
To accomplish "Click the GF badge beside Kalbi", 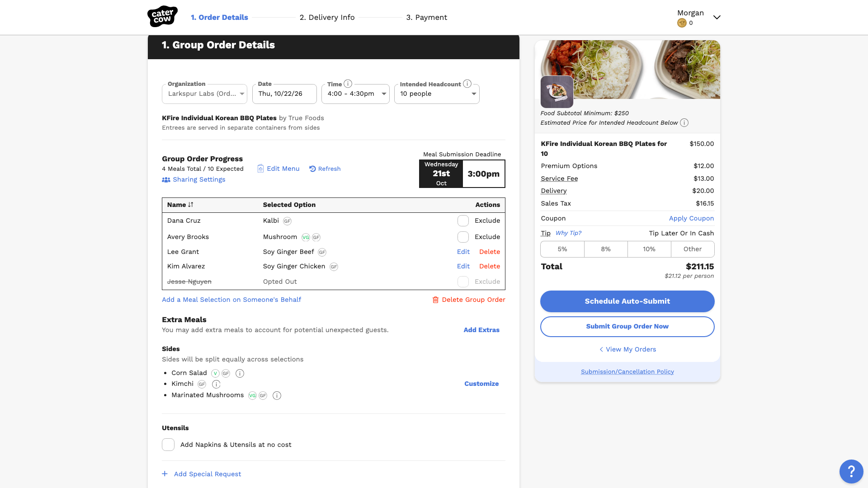I will pyautogui.click(x=287, y=221).
